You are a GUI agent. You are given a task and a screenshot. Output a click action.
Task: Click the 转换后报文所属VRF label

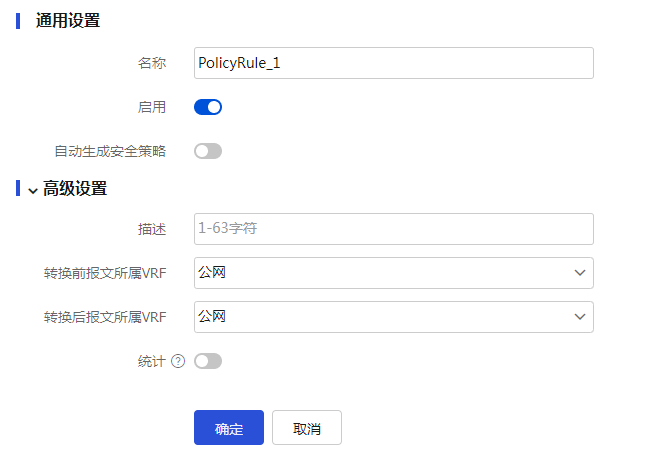(105, 317)
